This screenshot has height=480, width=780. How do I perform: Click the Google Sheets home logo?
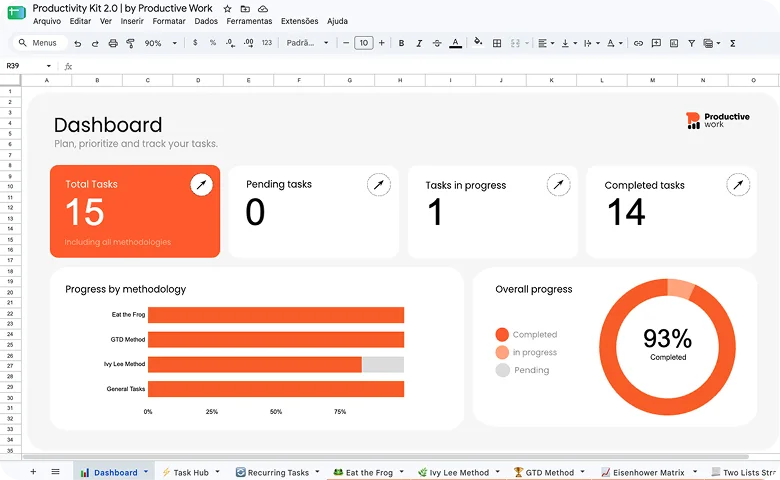pyautogui.click(x=16, y=12)
